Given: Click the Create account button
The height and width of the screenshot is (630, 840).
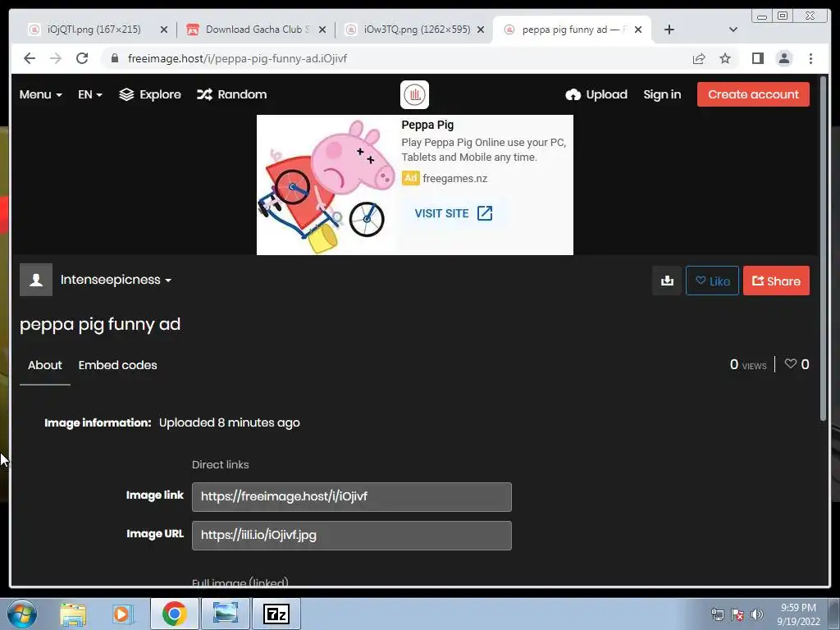Looking at the screenshot, I should click(x=753, y=94).
